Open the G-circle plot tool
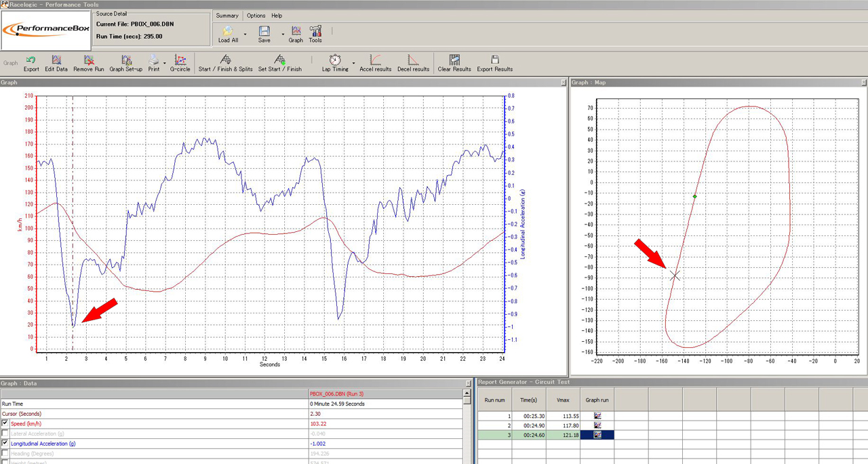The width and height of the screenshot is (868, 464). click(180, 60)
